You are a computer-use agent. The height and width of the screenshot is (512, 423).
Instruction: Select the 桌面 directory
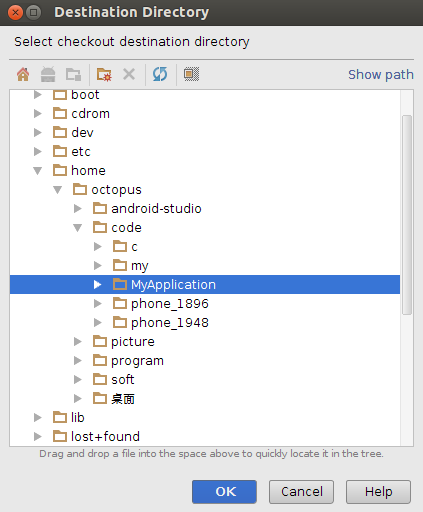(114, 399)
